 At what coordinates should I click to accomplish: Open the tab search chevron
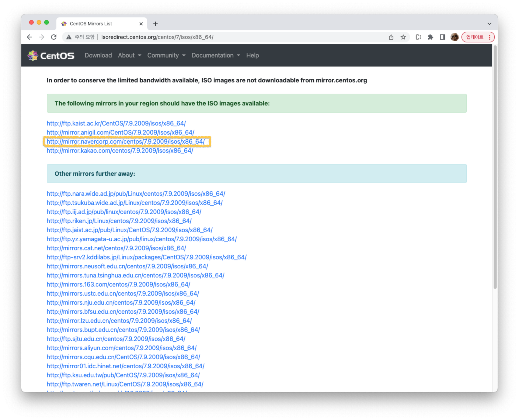(x=489, y=24)
